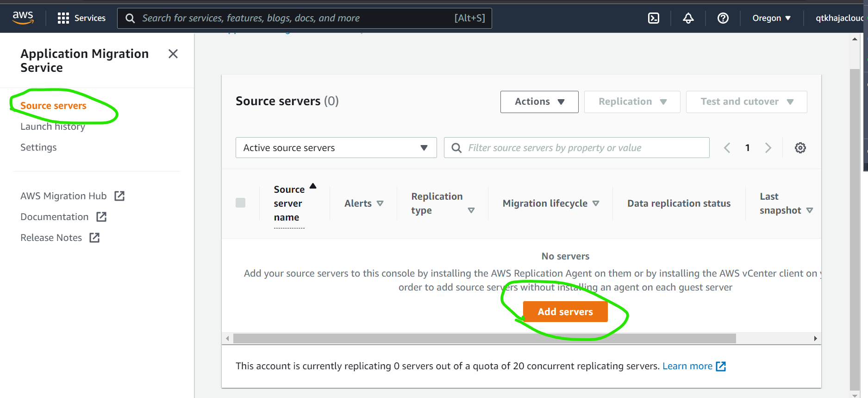The width and height of the screenshot is (868, 398).
Task: Open the notifications bell
Action: pyautogui.click(x=688, y=18)
